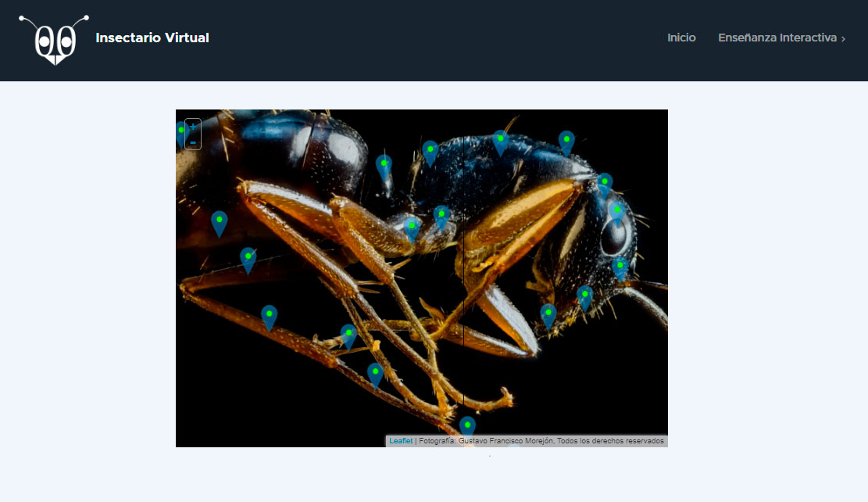Open the Leaflet attribution link

[401, 440]
